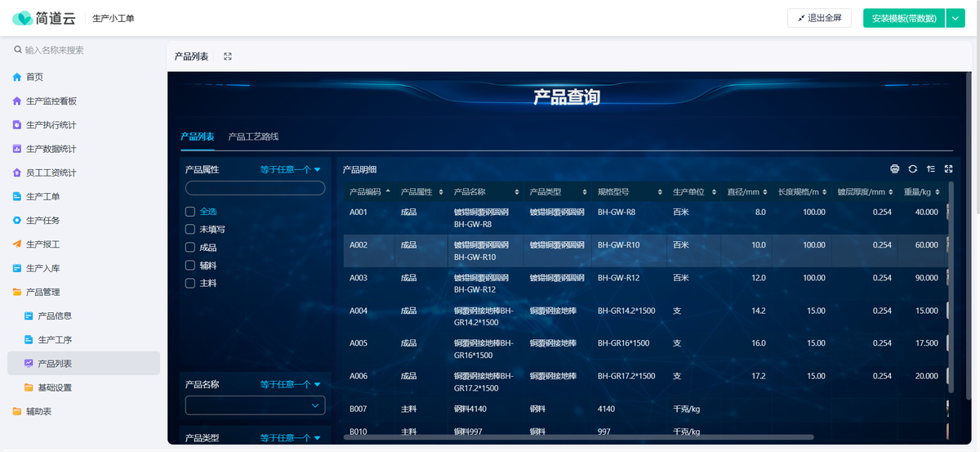The width and height of the screenshot is (980, 452).
Task: Sort by 直径/mm column arrow
Action: 767,192
